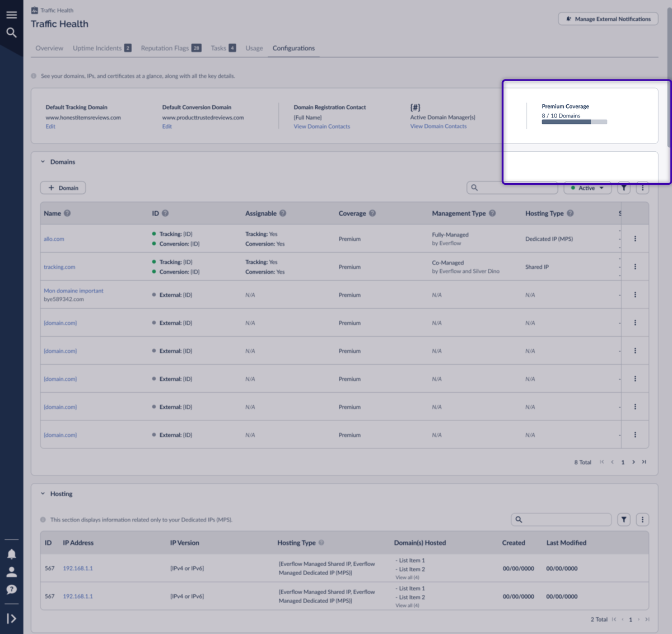Collapse the Hosting section

pyautogui.click(x=43, y=494)
